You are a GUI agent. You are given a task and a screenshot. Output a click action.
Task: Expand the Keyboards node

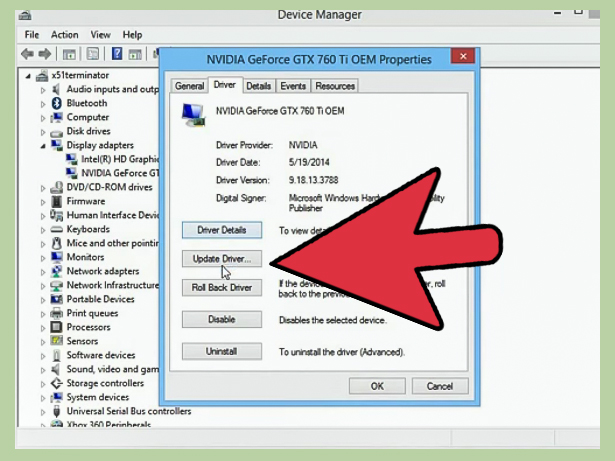(43, 230)
